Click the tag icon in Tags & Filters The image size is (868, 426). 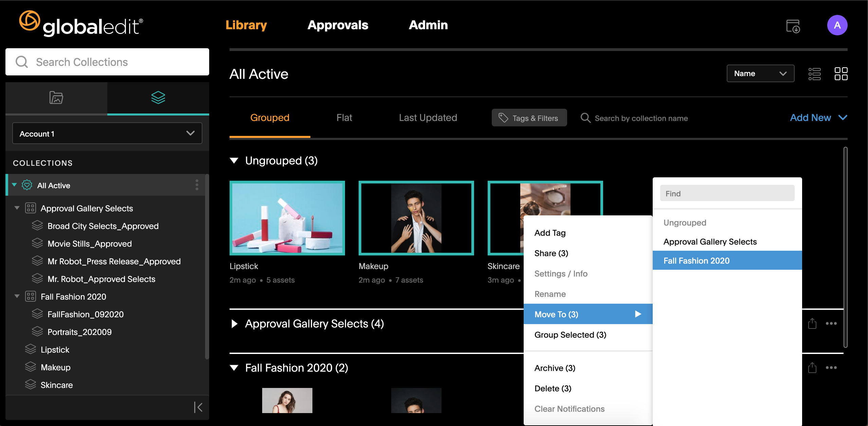[x=503, y=118]
